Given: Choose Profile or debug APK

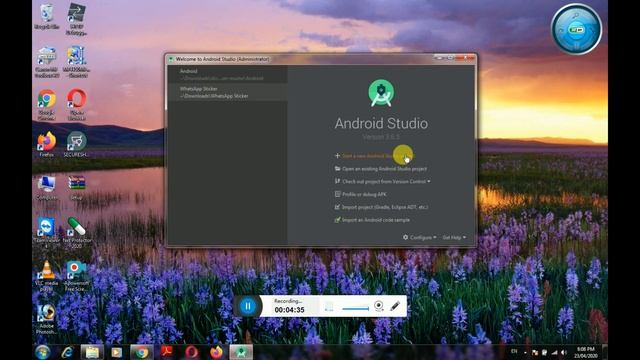Looking at the screenshot, I should click(360, 194).
